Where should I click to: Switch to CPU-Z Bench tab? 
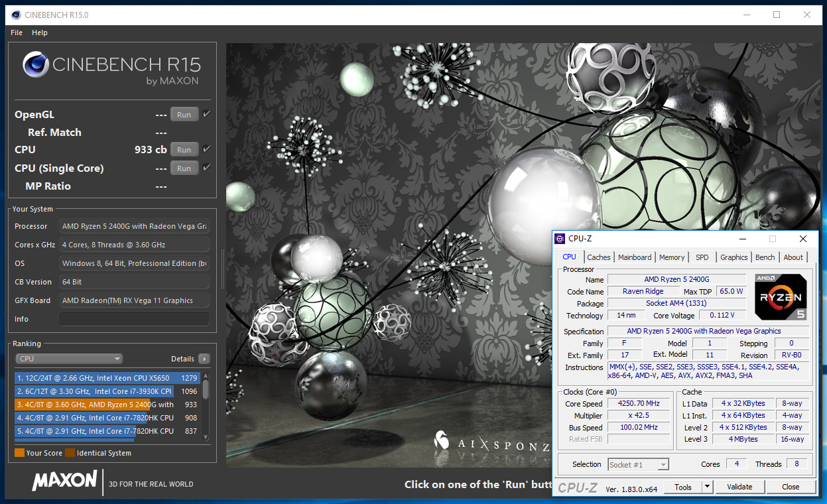pyautogui.click(x=765, y=257)
